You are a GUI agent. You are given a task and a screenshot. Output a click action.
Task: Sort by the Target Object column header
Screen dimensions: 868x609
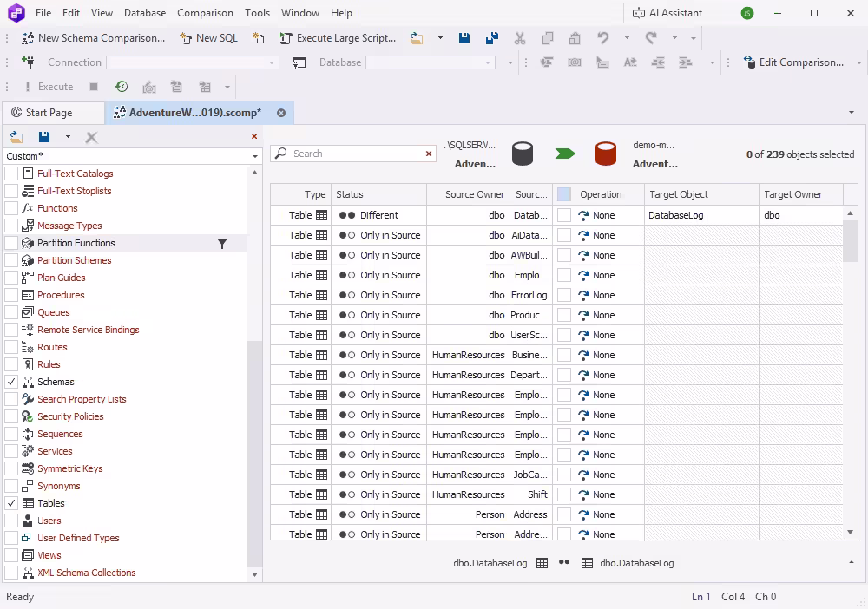[701, 194]
